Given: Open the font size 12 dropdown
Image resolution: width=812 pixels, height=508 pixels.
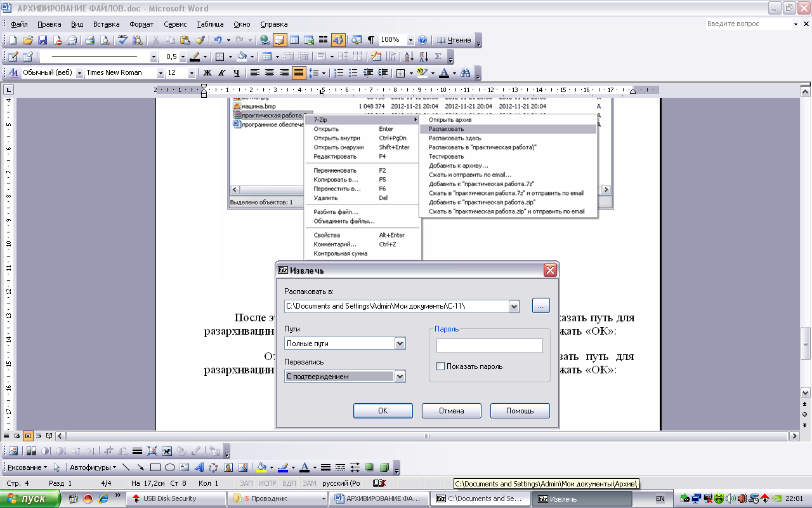Looking at the screenshot, I should coord(192,73).
